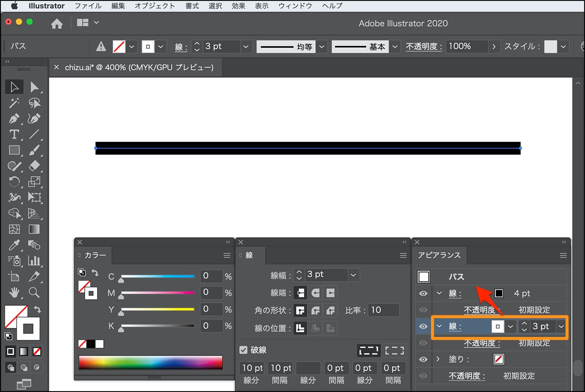Open the workspace layout switcher dropdown
This screenshot has width=585, height=392.
point(96,22)
